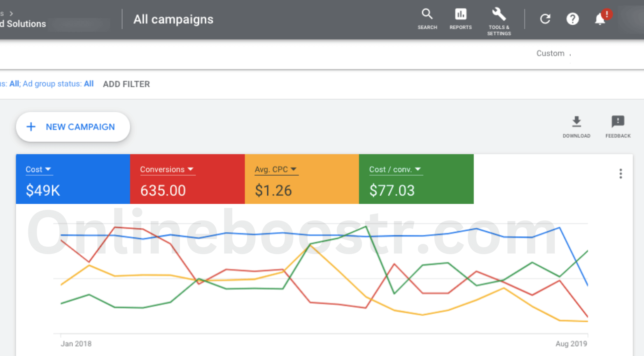644x356 pixels.
Task: Open the help question mark
Action: click(x=572, y=19)
